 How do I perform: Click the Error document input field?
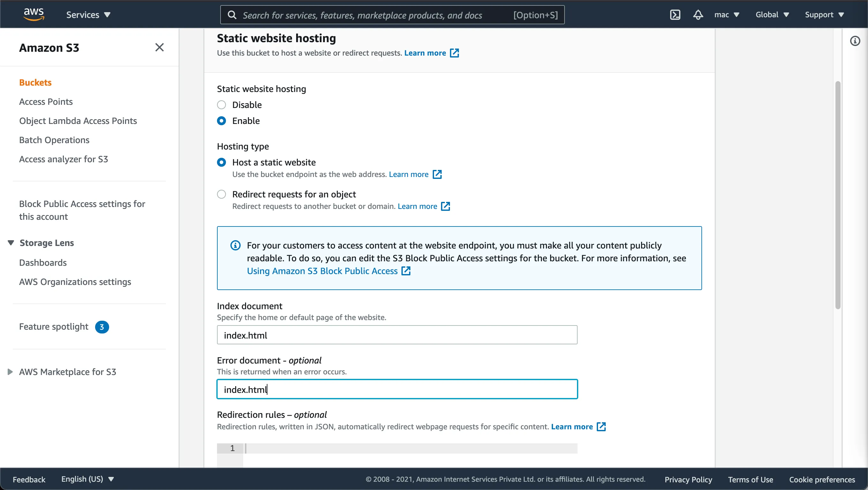point(397,389)
